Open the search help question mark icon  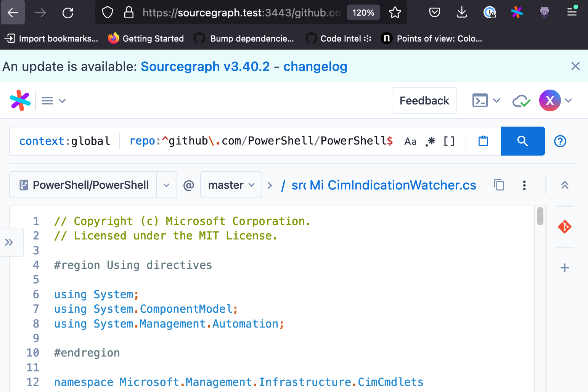560,141
